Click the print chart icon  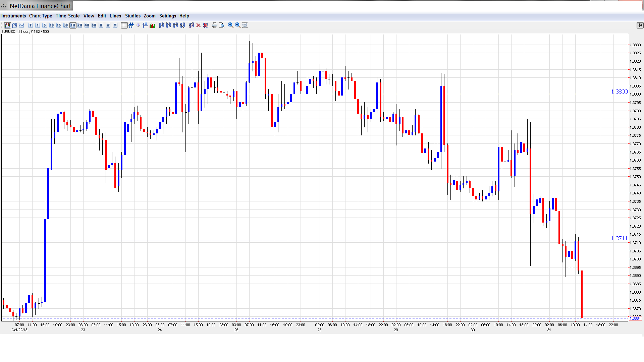point(215,25)
